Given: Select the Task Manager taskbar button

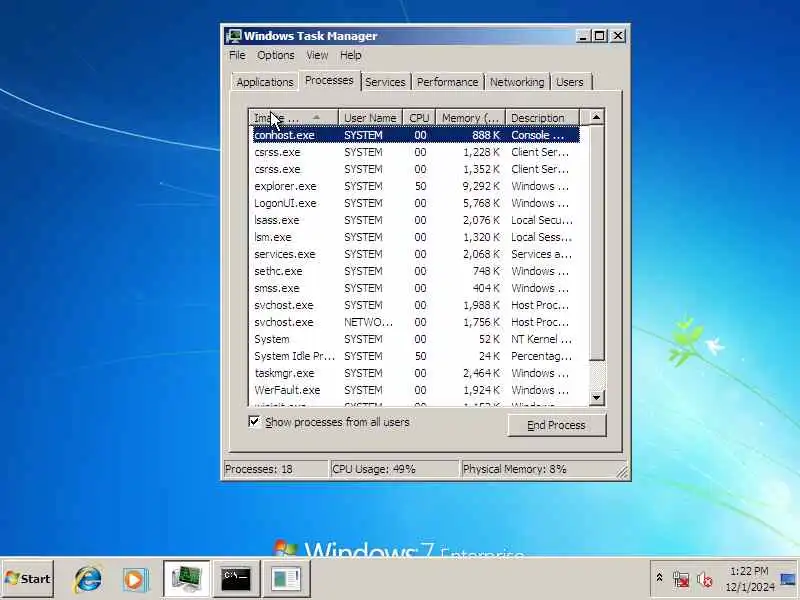Looking at the screenshot, I should [x=187, y=579].
